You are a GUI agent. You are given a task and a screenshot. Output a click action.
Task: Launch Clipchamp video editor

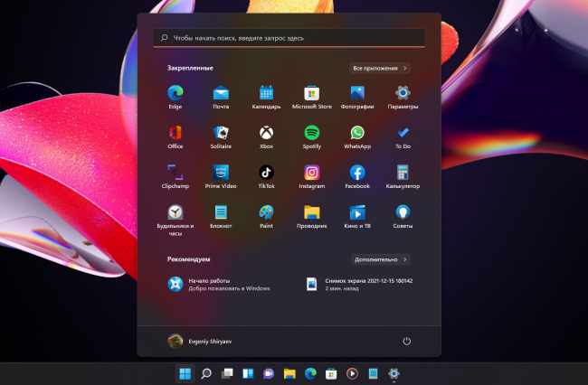point(175,177)
